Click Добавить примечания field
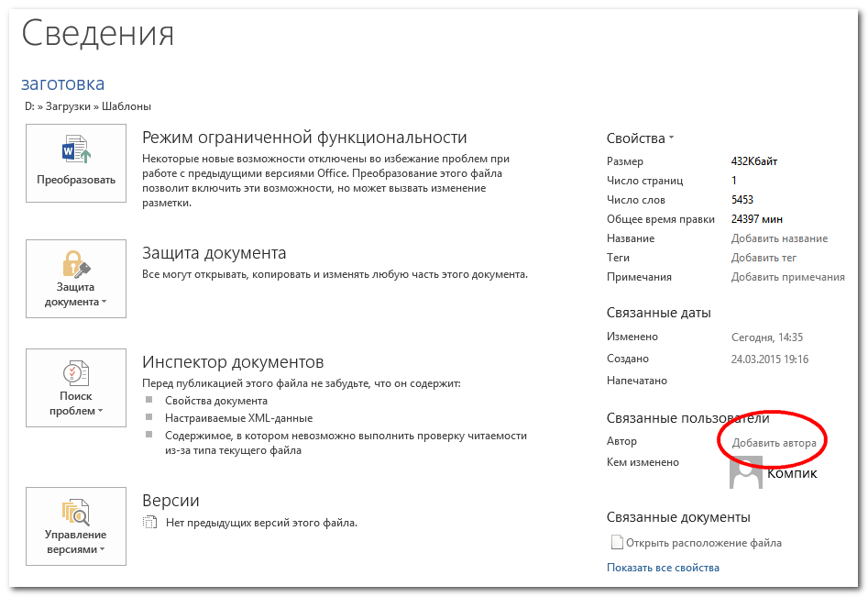Image resolution: width=868 pixels, height=597 pixels. [787, 277]
